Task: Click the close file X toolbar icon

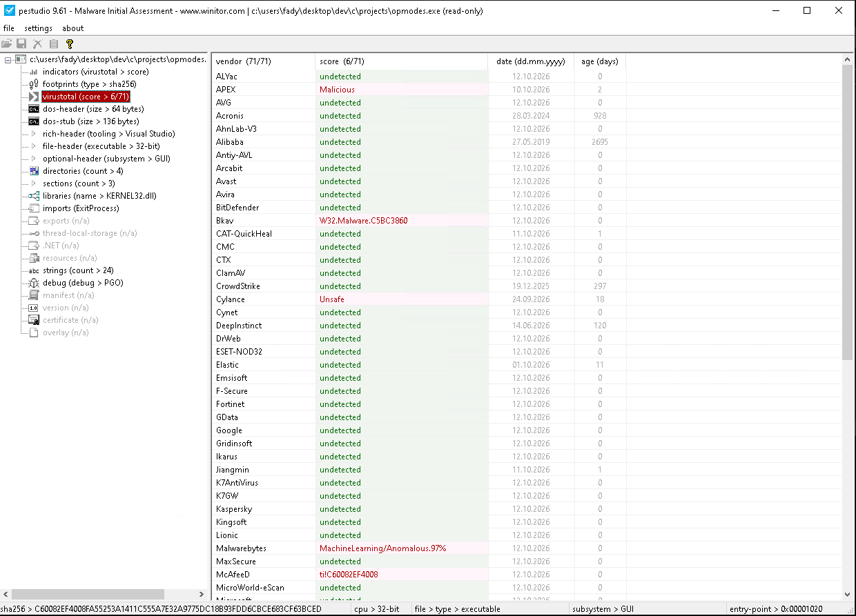Action: (x=38, y=43)
